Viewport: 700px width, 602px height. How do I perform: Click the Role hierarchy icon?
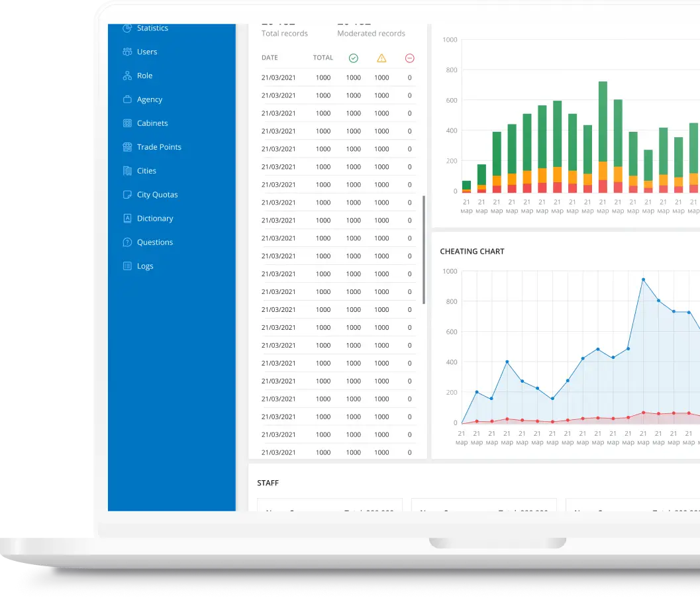point(127,75)
